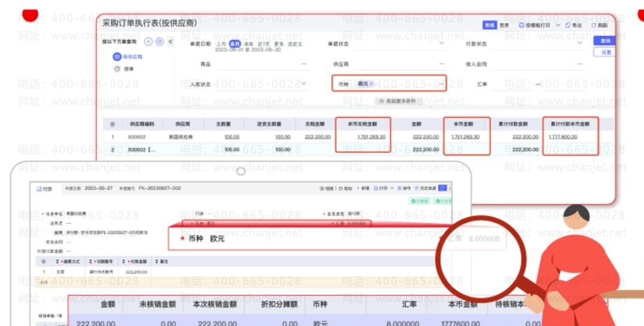Expand the arrow next to 按模板打印

tap(557, 26)
